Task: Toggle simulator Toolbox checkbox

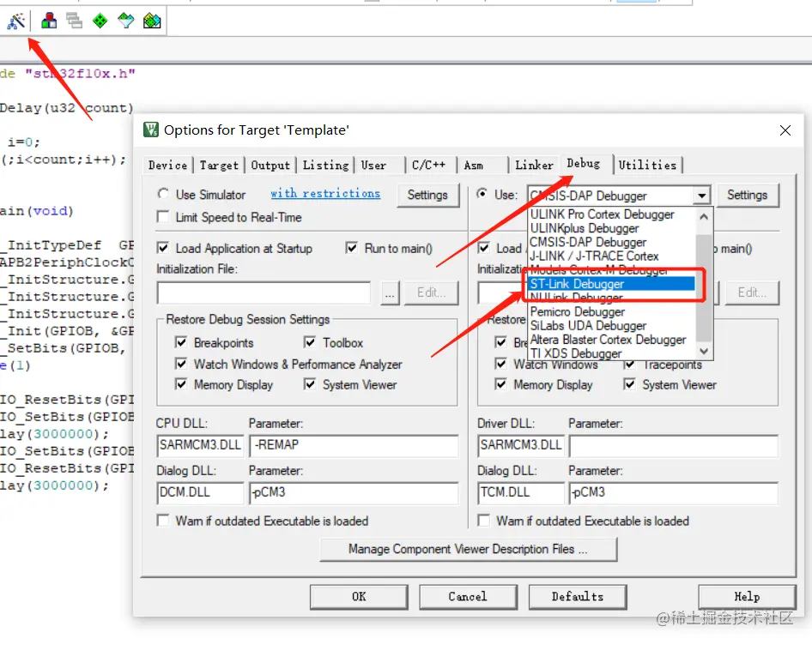Action: click(310, 342)
